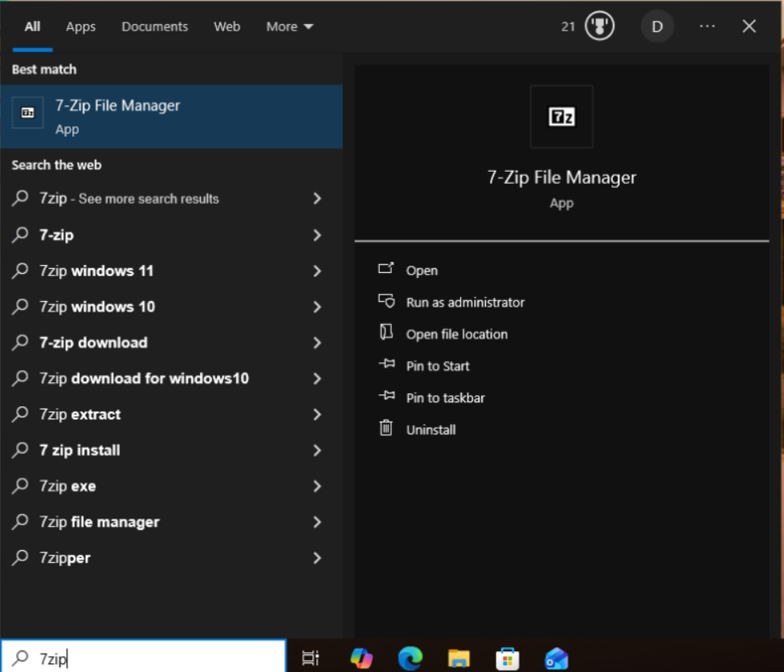Click Open for 7-Zip File Manager
Screen dimensions: 784x672
(422, 271)
